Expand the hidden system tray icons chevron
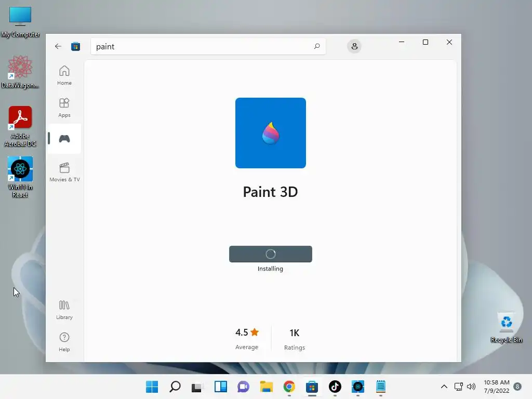This screenshot has width=532, height=399. [444, 387]
